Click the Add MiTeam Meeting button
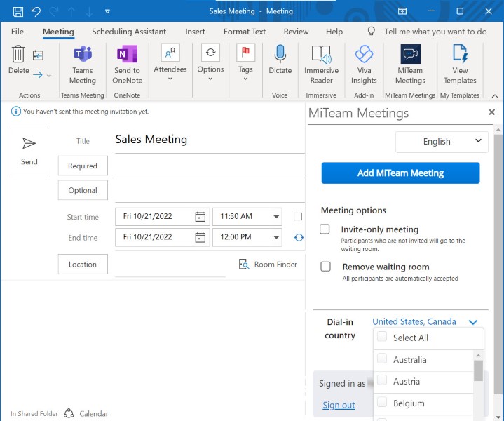Image resolution: width=504 pixels, height=421 pixels. 400,173
